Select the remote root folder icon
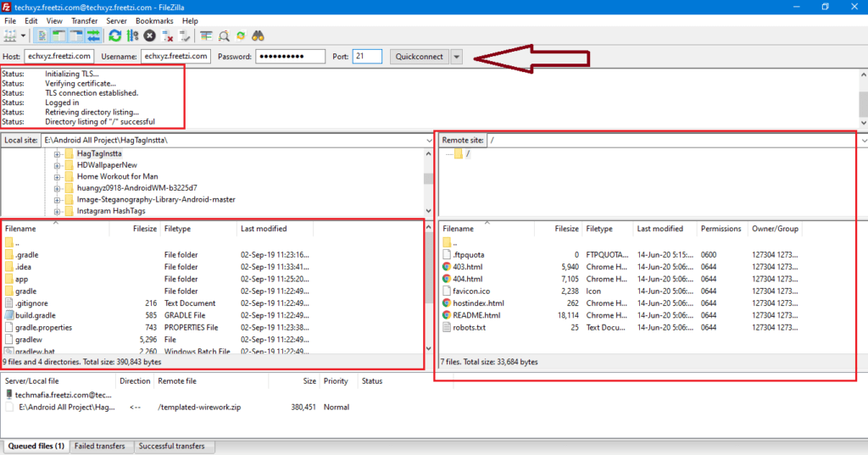This screenshot has width=868, height=455. point(459,154)
